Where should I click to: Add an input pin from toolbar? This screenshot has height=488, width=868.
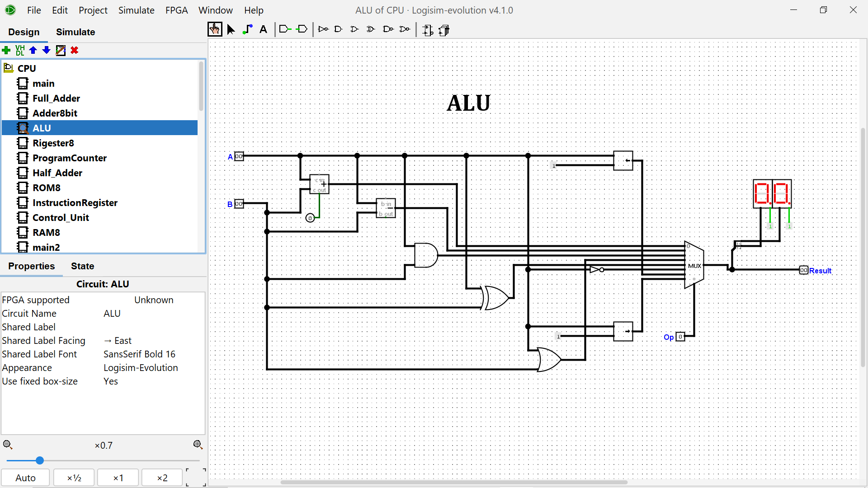[x=285, y=29]
